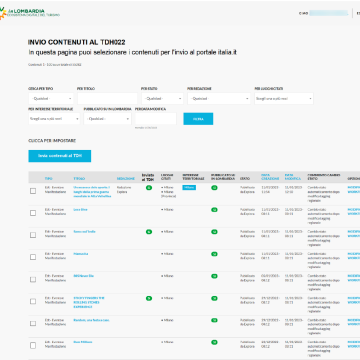Open the title link in the fourth table row
The image size is (360, 360).
point(81,254)
